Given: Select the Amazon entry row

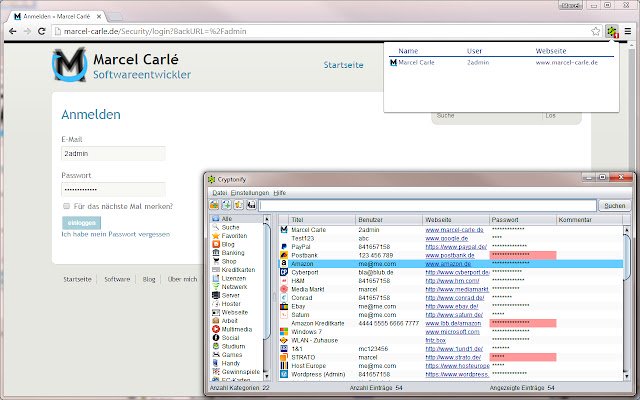Looking at the screenshot, I should click(x=451, y=264).
